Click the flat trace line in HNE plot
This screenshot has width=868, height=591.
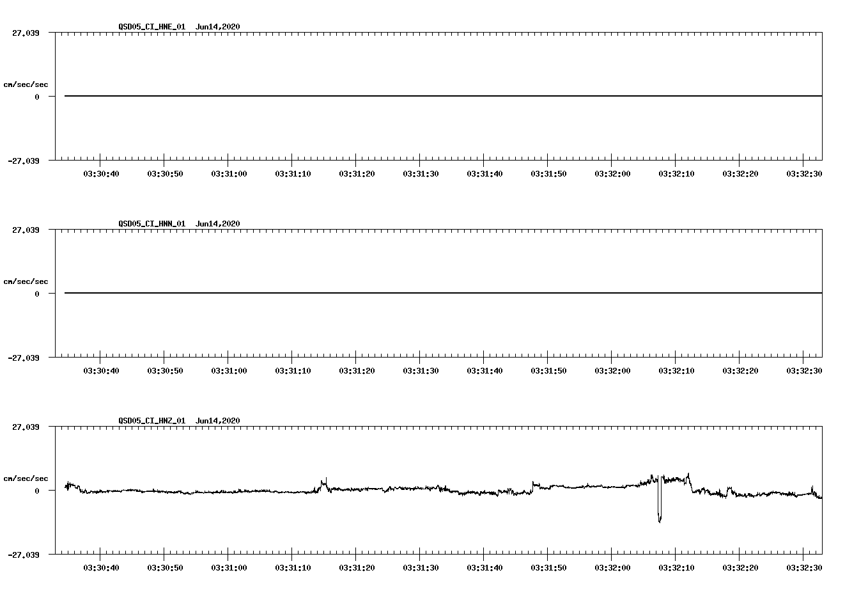(443, 96)
